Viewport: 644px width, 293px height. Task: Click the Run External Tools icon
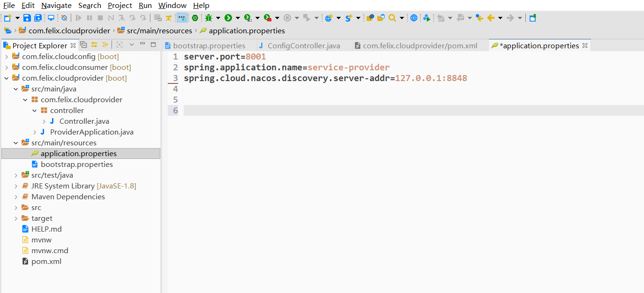(268, 18)
